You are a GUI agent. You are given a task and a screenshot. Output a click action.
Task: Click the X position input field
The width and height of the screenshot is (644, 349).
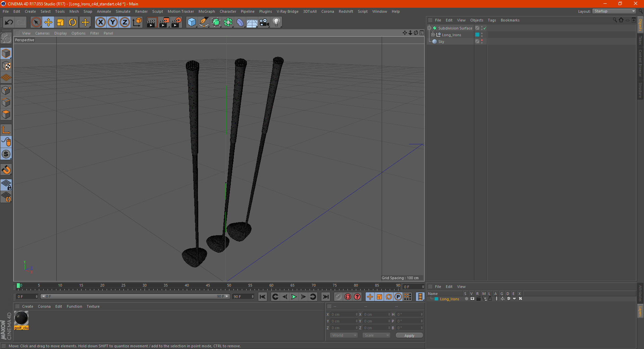[344, 314]
